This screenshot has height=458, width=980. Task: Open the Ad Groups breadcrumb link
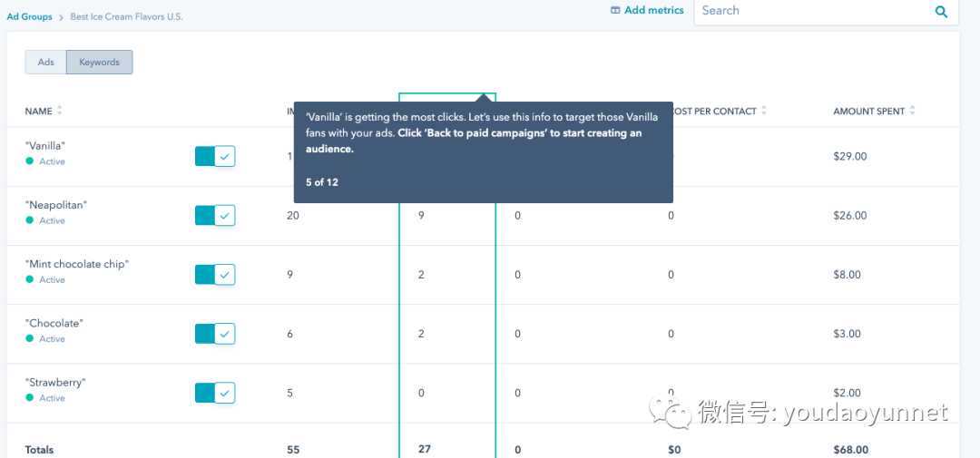[x=29, y=17]
